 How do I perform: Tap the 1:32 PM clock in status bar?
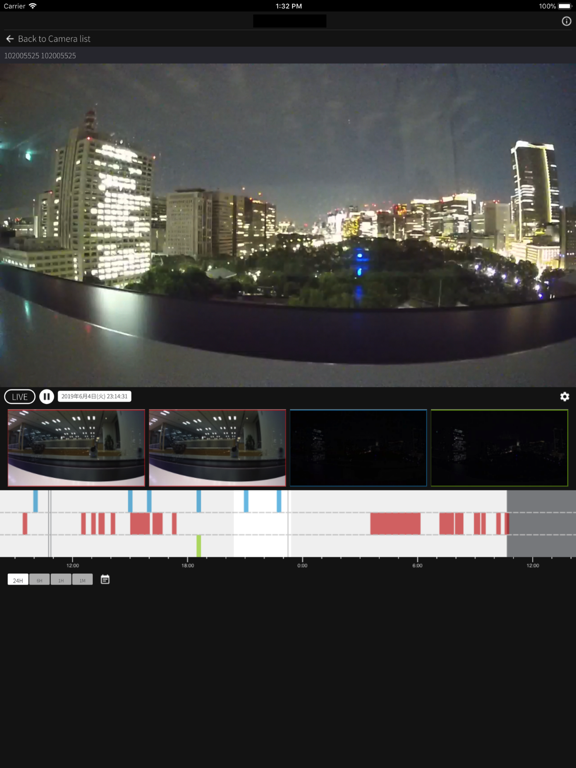[x=288, y=6]
